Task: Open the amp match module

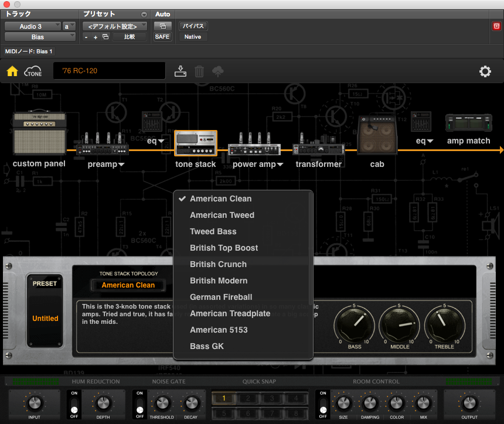Action: pos(469,124)
